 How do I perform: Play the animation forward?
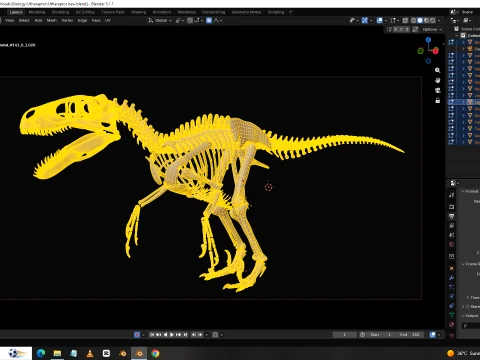(x=172, y=335)
